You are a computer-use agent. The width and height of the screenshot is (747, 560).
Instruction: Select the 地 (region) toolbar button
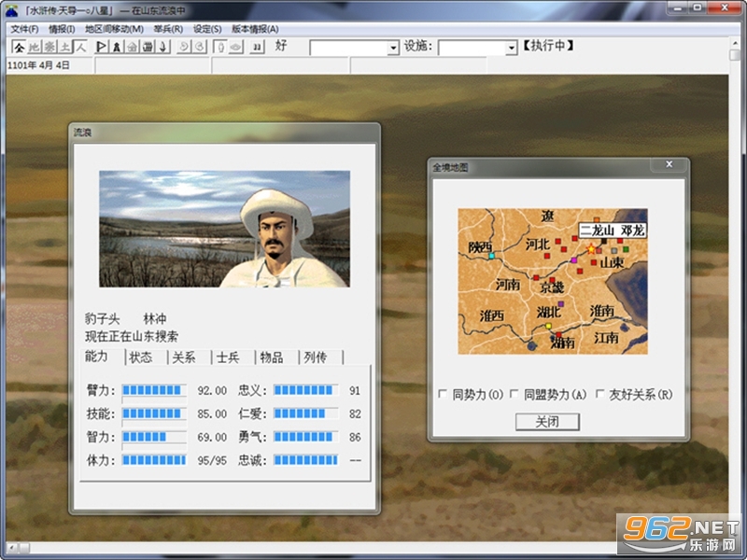tap(35, 47)
